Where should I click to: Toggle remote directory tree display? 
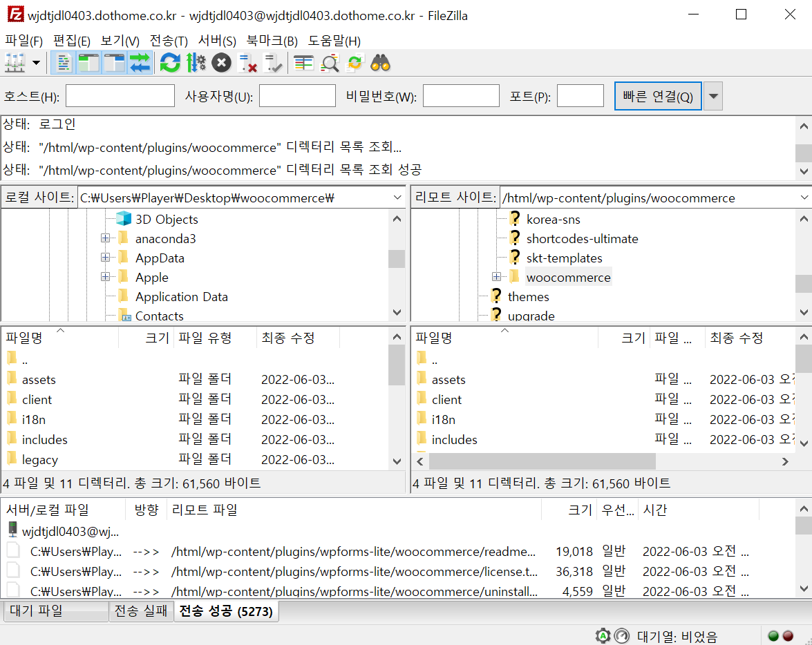click(114, 63)
